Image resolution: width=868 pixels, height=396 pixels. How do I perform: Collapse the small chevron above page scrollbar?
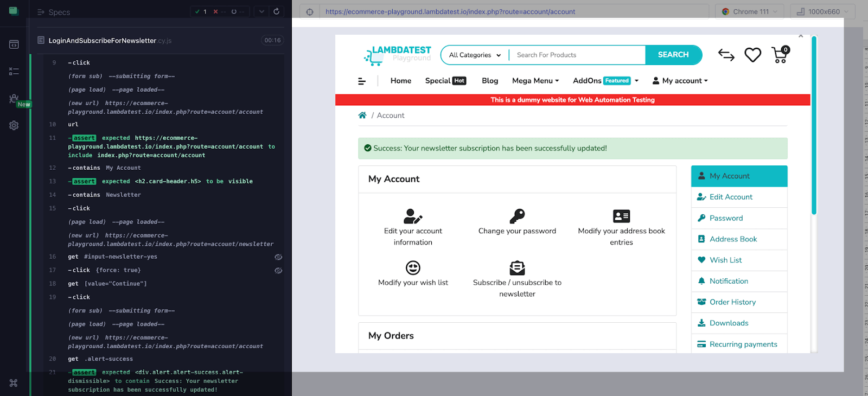click(801, 36)
